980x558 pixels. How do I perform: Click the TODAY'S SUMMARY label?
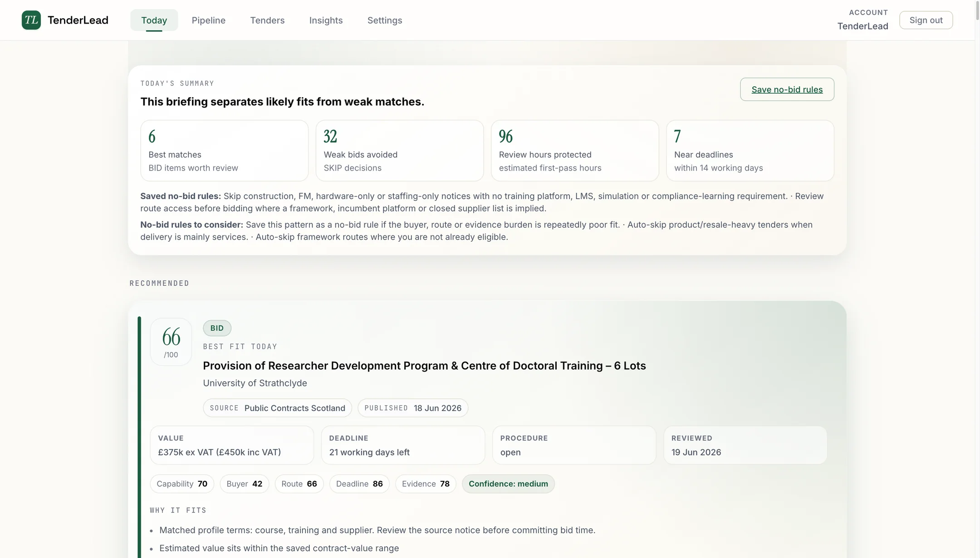point(177,83)
